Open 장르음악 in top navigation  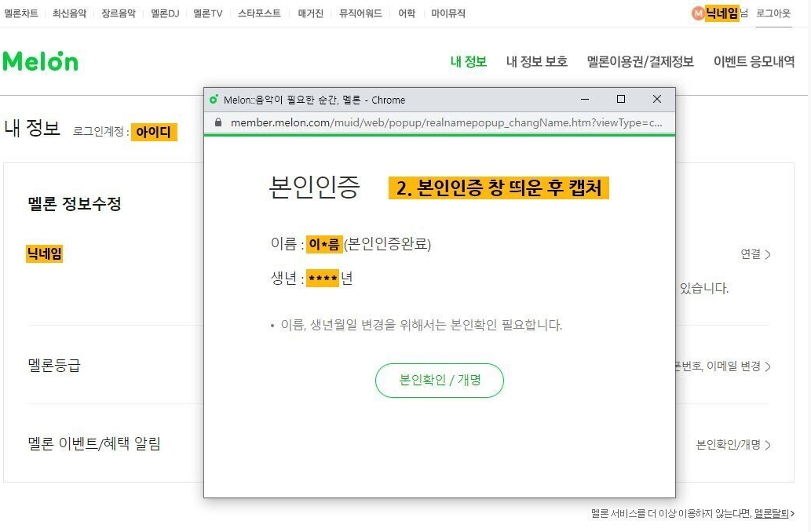(x=119, y=13)
